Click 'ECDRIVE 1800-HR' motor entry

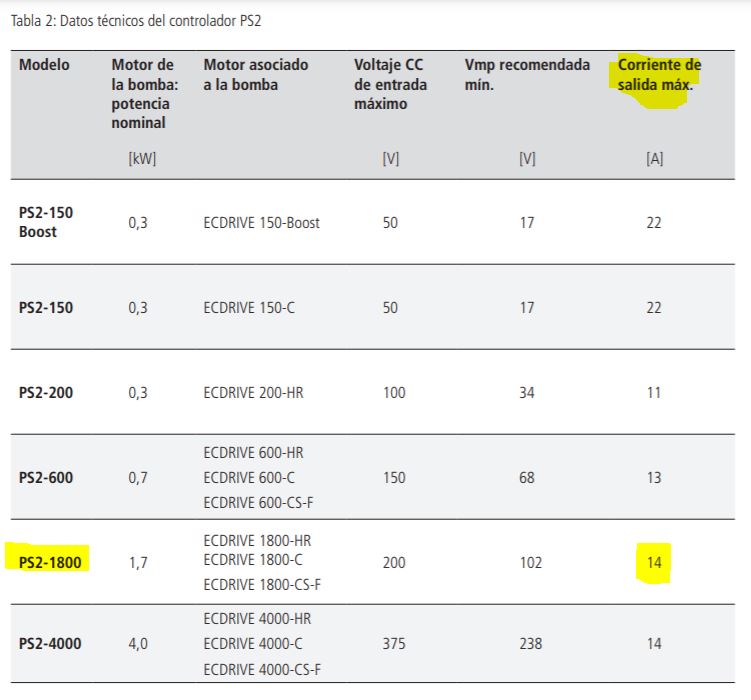[x=257, y=541]
